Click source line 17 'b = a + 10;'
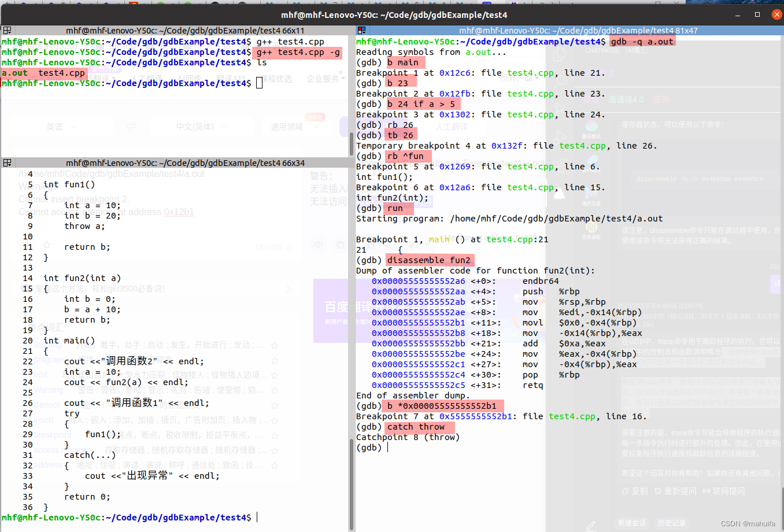The height and width of the screenshot is (532, 784). coord(93,309)
